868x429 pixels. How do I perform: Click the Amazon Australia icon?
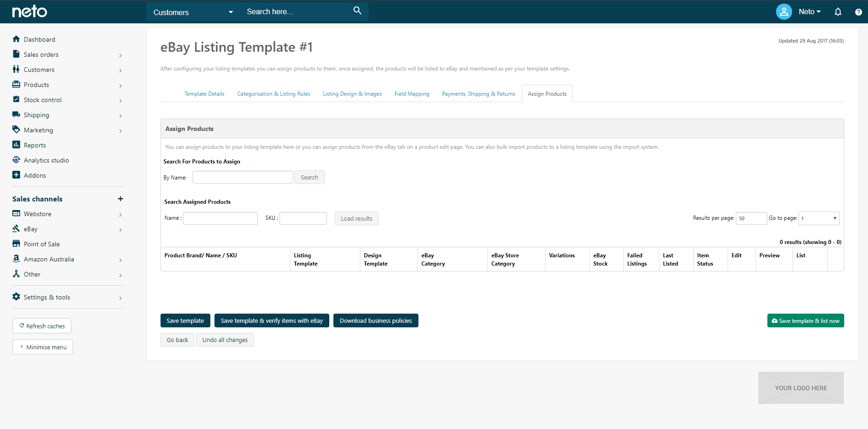click(16, 259)
